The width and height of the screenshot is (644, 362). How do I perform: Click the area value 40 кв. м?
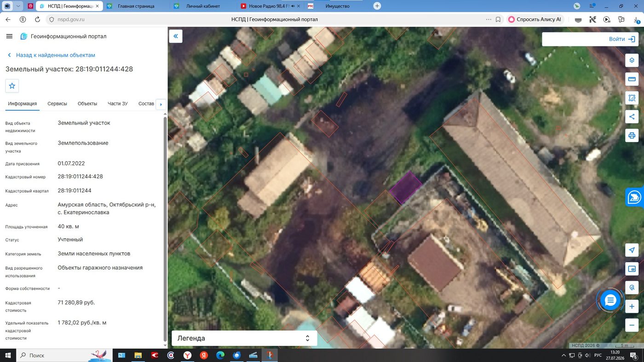[x=69, y=226]
